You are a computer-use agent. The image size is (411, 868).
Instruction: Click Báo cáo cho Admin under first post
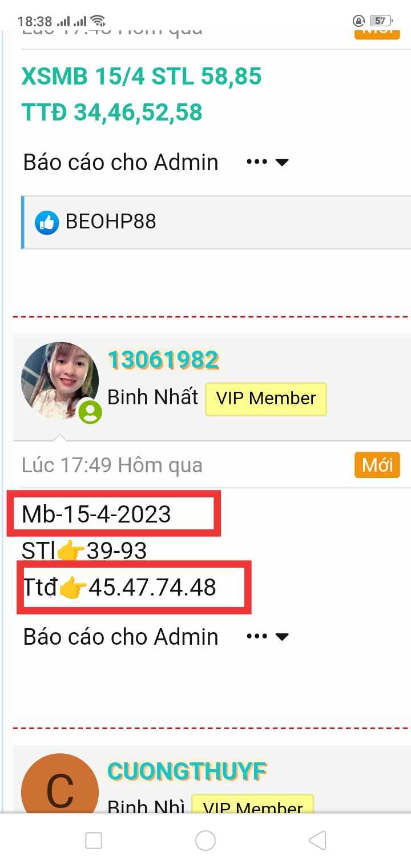pyautogui.click(x=121, y=163)
